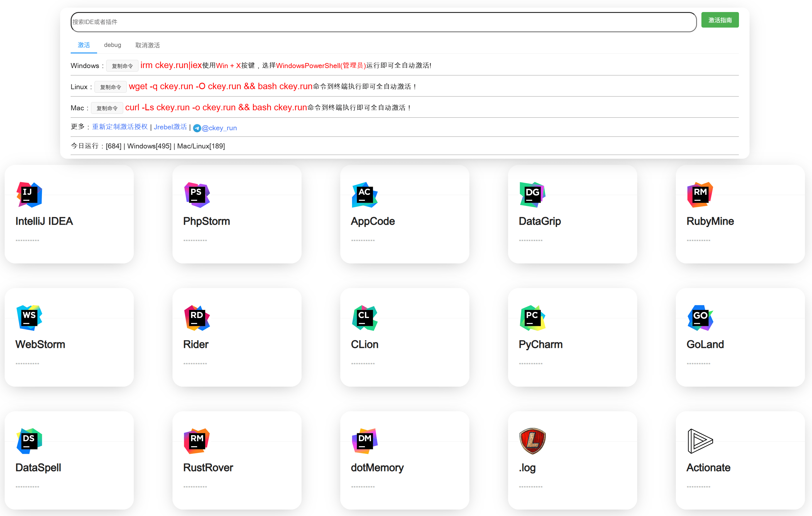Image resolution: width=812 pixels, height=516 pixels.
Task: Open the @ckey_run Telegram link
Action: coord(219,128)
